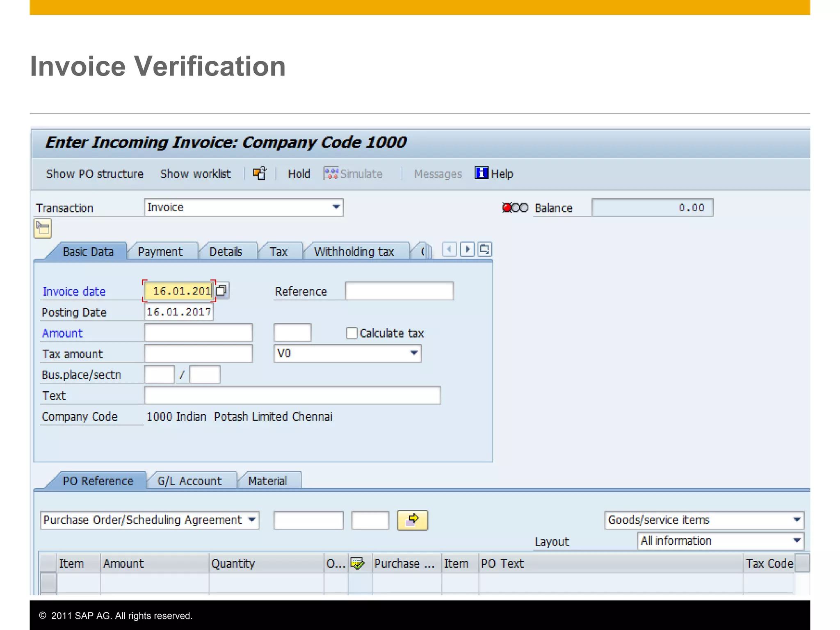Click the Other Invoice Document toolbar icon
The width and height of the screenshot is (840, 630).
pyautogui.click(x=260, y=173)
